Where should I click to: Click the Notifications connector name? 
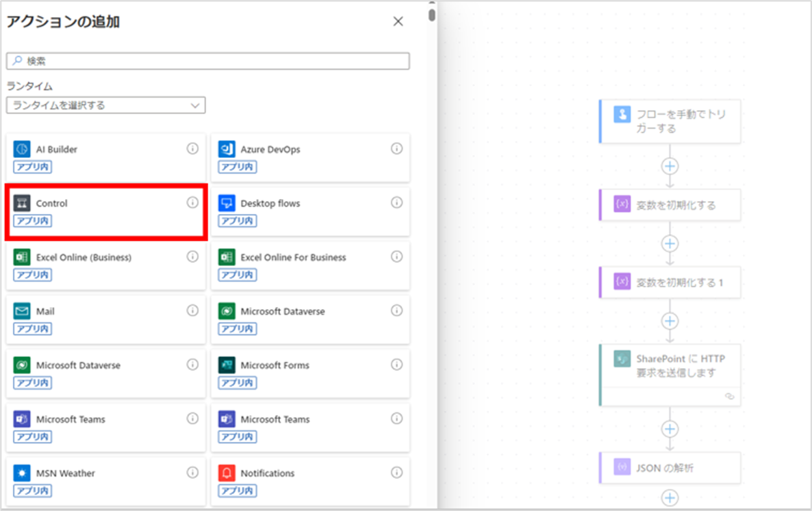(267, 473)
